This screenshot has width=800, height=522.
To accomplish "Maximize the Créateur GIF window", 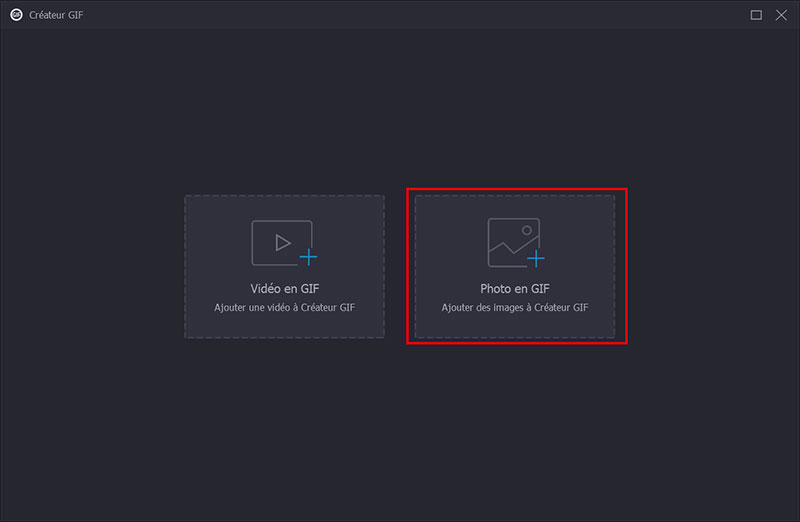I will [x=756, y=15].
